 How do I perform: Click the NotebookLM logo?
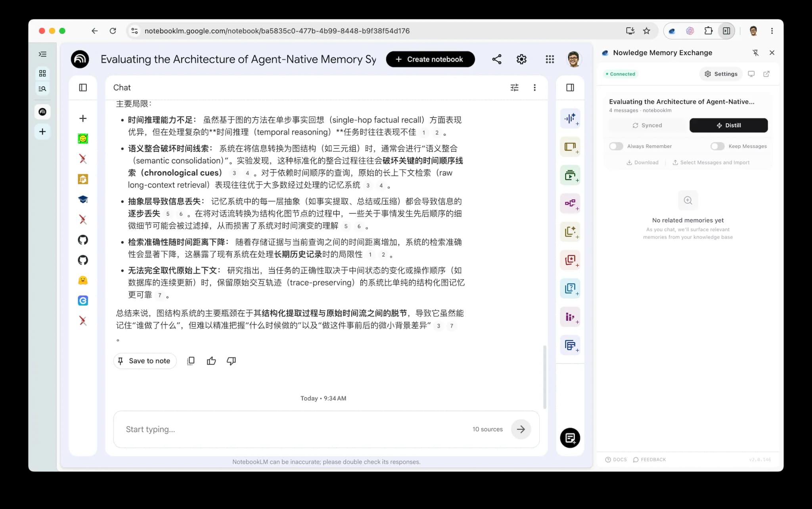[x=80, y=59]
